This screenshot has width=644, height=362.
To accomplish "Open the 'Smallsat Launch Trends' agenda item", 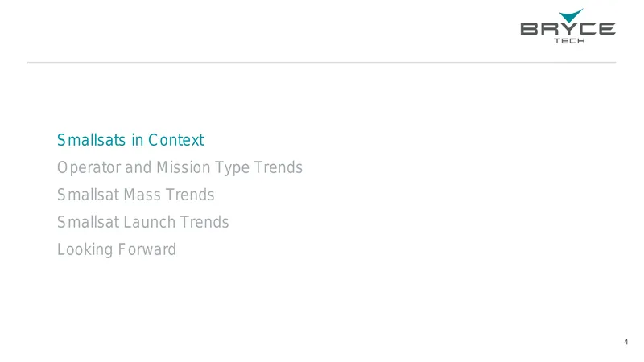I will pyautogui.click(x=142, y=222).
